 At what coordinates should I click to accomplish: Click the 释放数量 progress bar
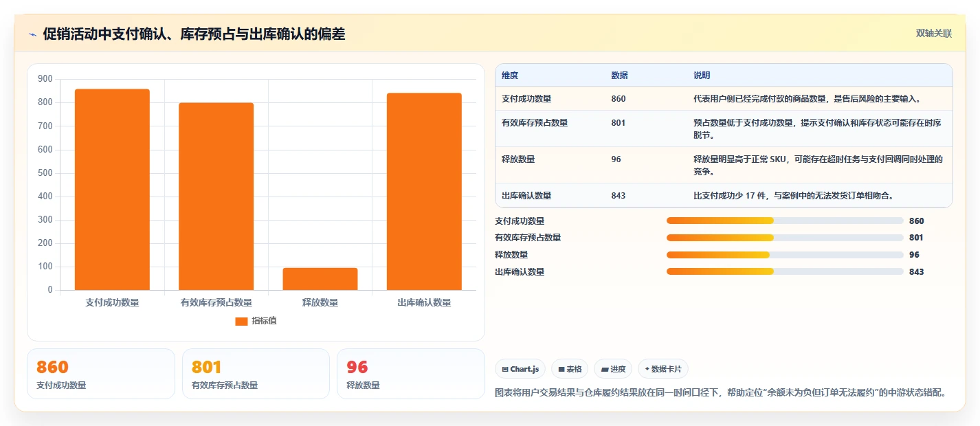point(785,254)
